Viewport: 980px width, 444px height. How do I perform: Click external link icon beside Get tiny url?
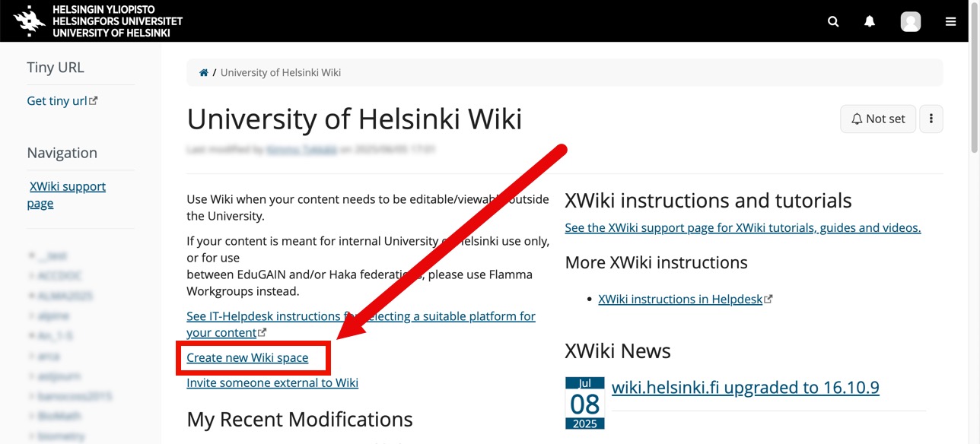[x=94, y=100]
